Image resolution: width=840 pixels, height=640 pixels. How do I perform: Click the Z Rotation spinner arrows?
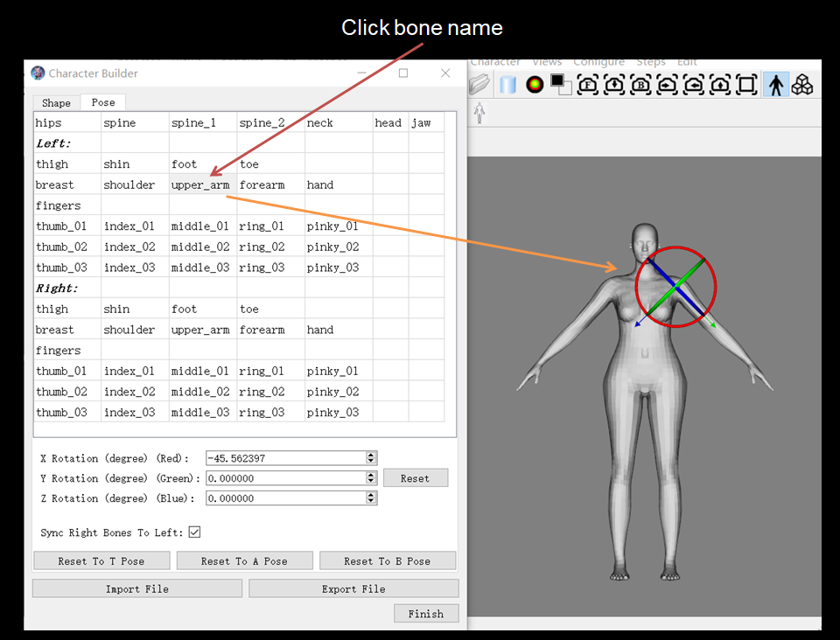click(x=371, y=498)
